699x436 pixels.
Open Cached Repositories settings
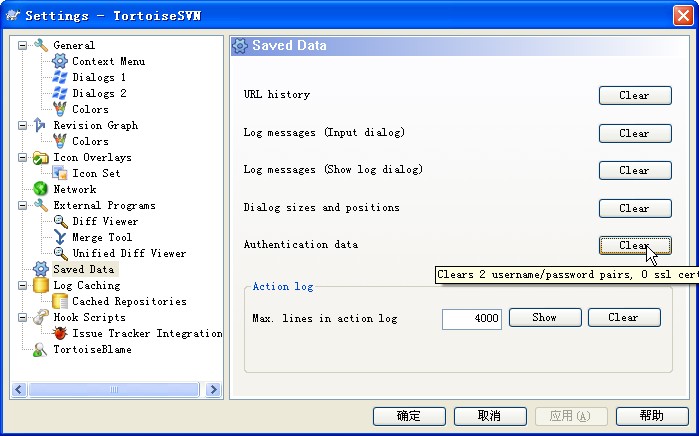point(129,301)
